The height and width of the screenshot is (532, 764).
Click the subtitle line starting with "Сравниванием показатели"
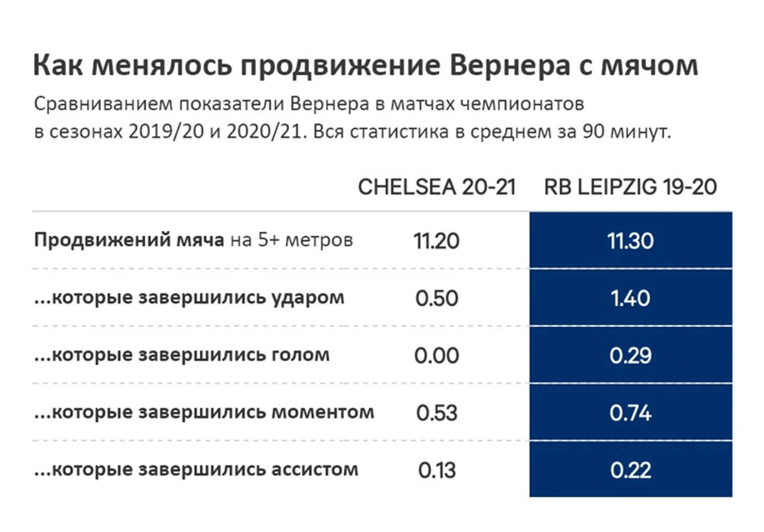[x=309, y=104]
